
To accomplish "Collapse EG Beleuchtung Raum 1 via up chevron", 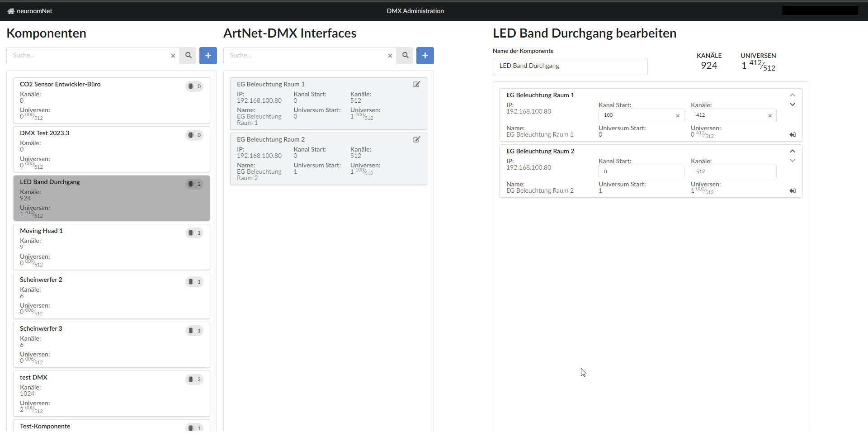I will pyautogui.click(x=792, y=95).
